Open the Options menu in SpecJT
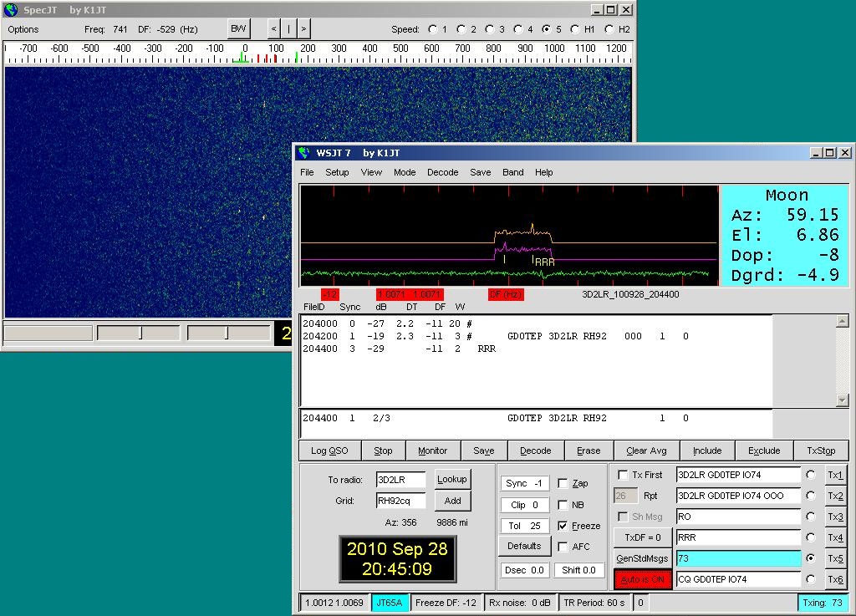This screenshot has width=856, height=616. [23, 29]
